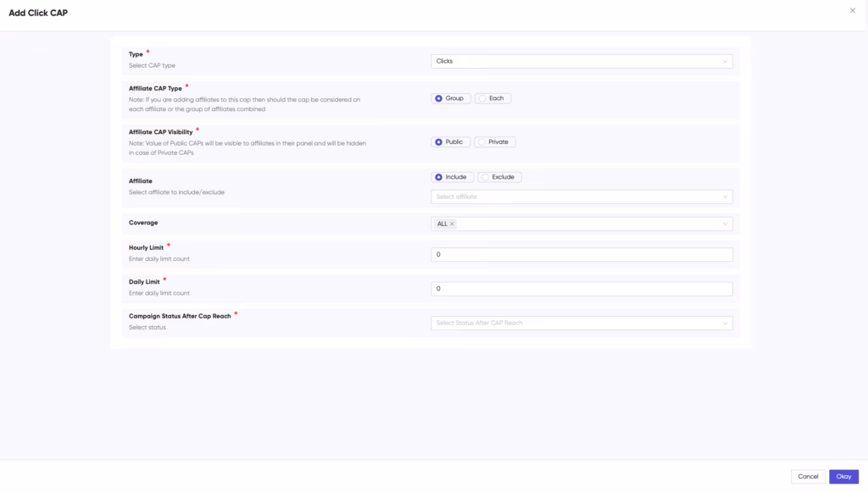
Task: Click Select affiliate to include/exclude hint
Action: [x=176, y=192]
